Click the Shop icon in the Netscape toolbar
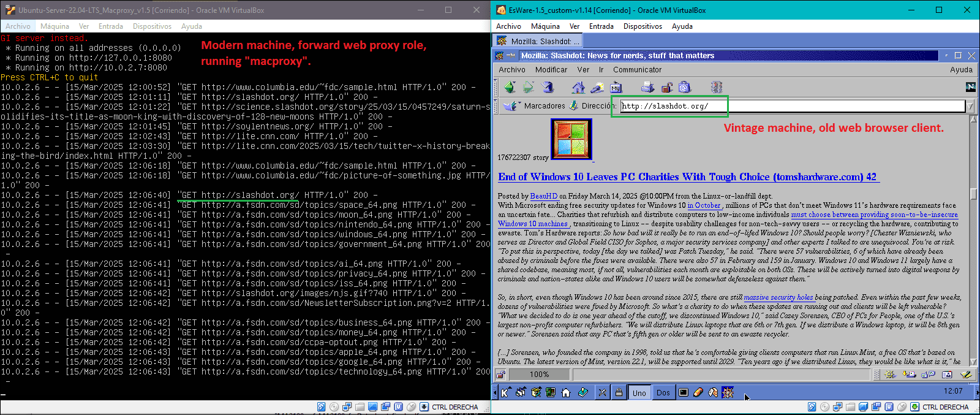 point(685,88)
